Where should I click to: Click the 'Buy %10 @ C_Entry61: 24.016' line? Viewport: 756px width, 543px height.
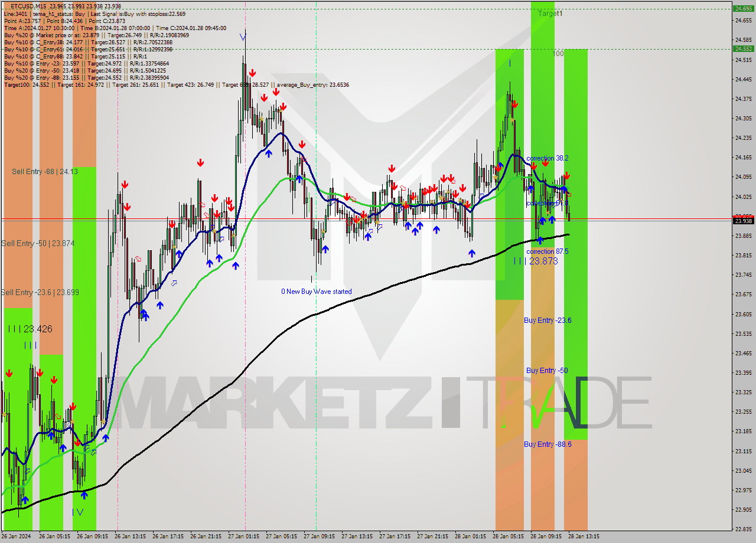(x=88, y=49)
